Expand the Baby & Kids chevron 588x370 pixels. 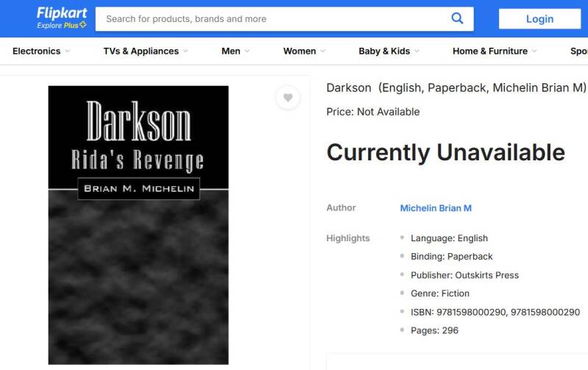click(417, 51)
